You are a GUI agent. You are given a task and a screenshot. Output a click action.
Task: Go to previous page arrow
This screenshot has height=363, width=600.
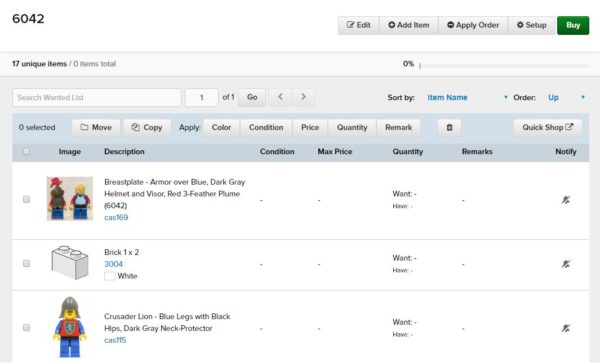[x=280, y=97]
